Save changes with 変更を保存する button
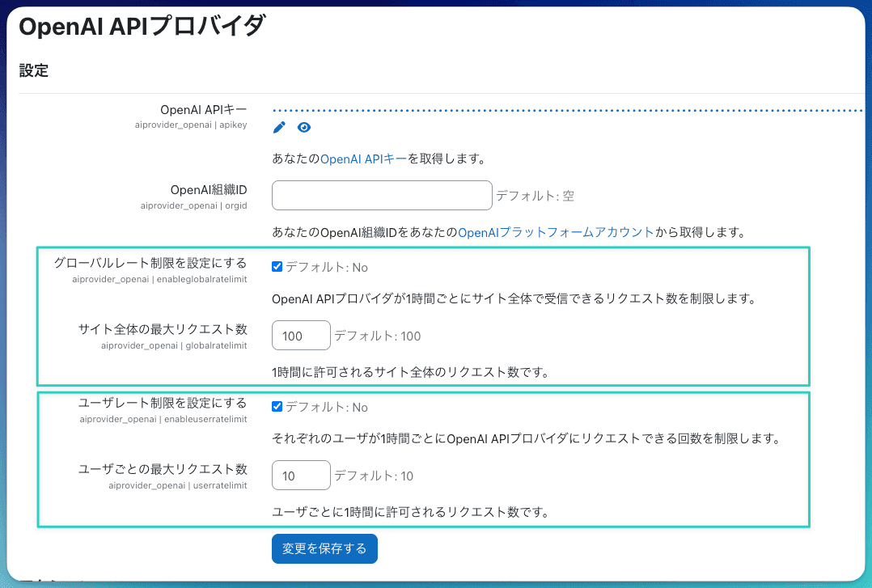This screenshot has height=588, width=872. 325,548
